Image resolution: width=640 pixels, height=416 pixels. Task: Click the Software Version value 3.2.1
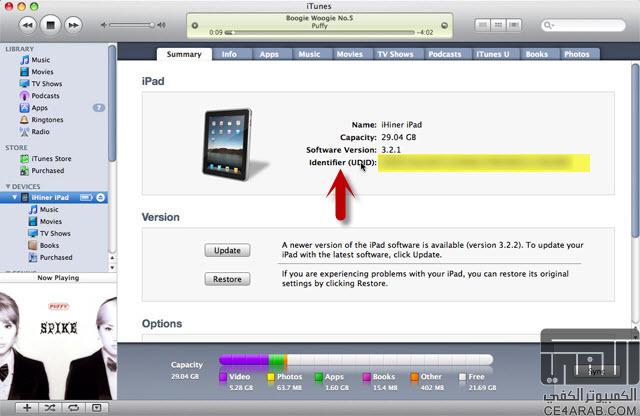[391, 150]
